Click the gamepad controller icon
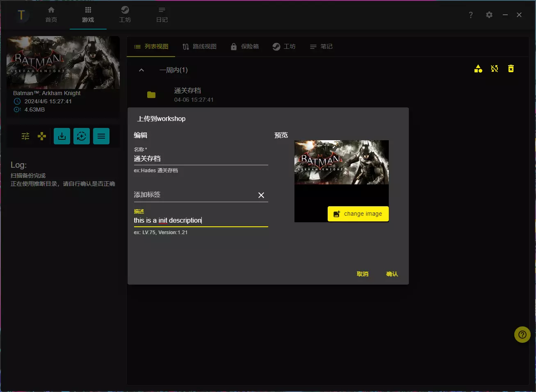This screenshot has height=392, width=536. point(42,136)
